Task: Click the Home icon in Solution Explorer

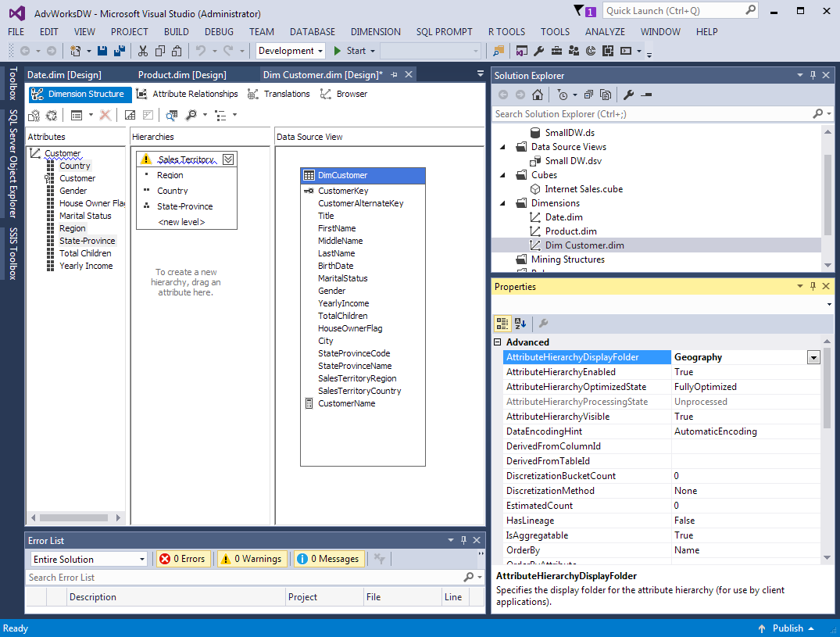Action: tap(538, 95)
